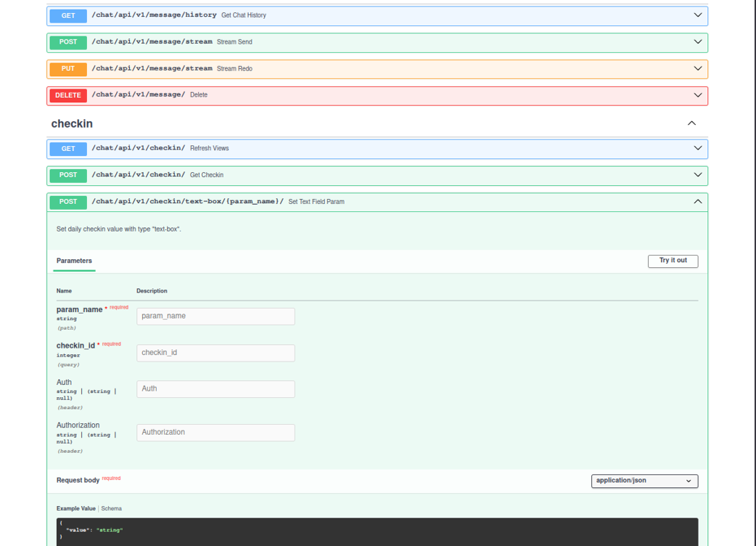
Task: Click the /chat/api/v1/message/stream path with Stream Send
Action: coord(152,41)
